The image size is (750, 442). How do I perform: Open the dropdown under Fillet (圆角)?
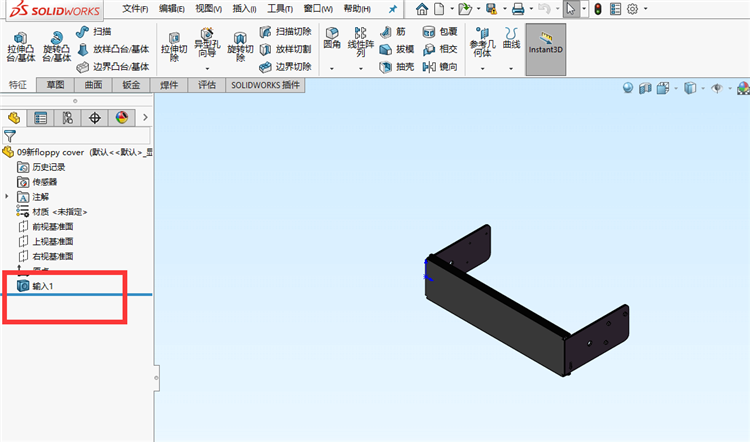click(x=332, y=68)
